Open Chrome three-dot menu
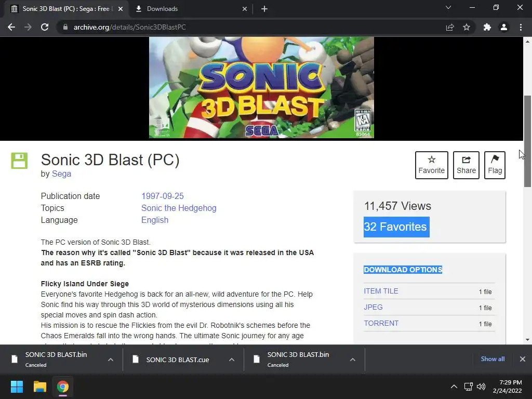This screenshot has width=532, height=399. (x=521, y=27)
